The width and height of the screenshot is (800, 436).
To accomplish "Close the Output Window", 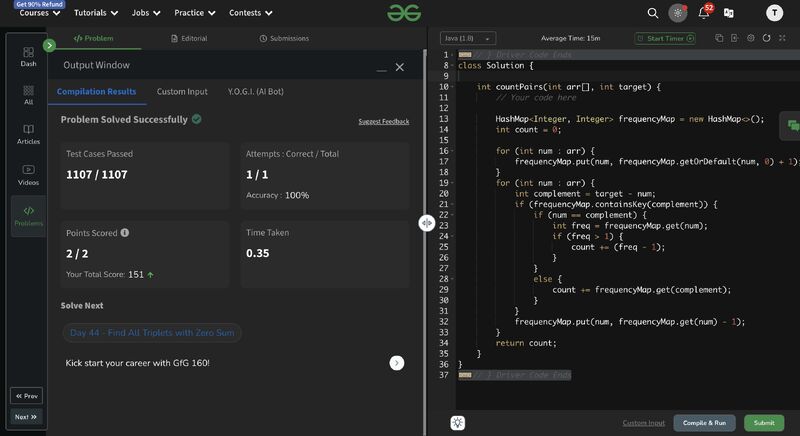I will 399,67.
